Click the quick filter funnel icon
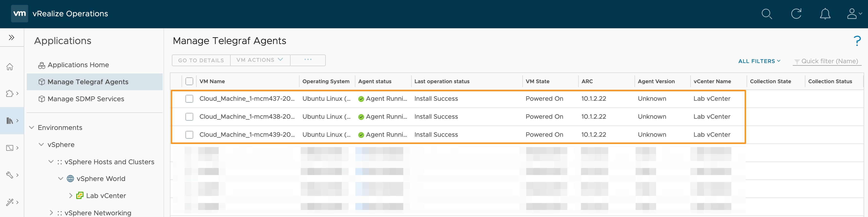The image size is (868, 217). tap(797, 61)
